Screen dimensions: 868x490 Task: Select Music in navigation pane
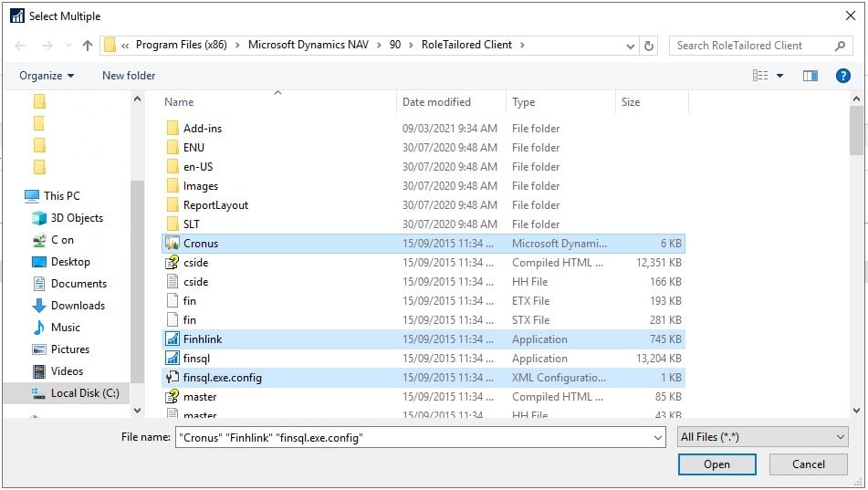(56, 328)
